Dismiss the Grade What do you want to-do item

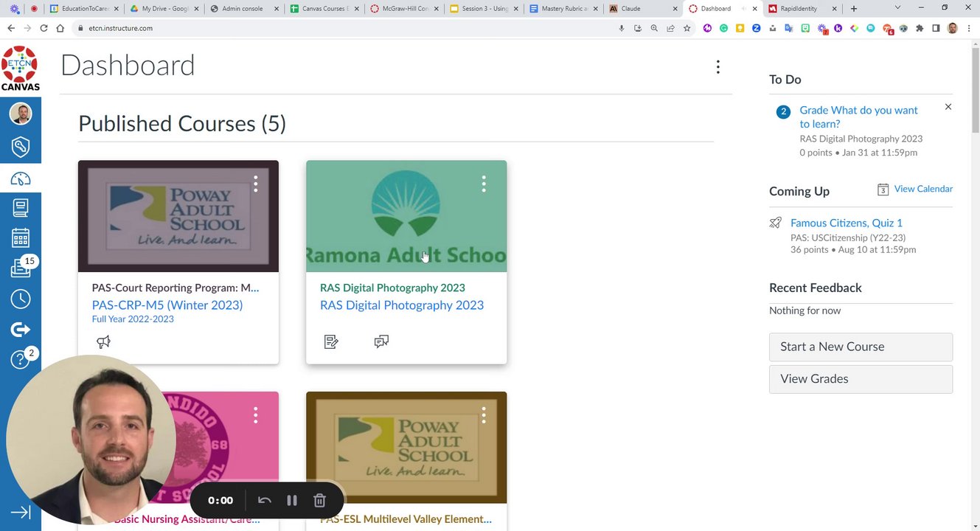[x=948, y=107]
